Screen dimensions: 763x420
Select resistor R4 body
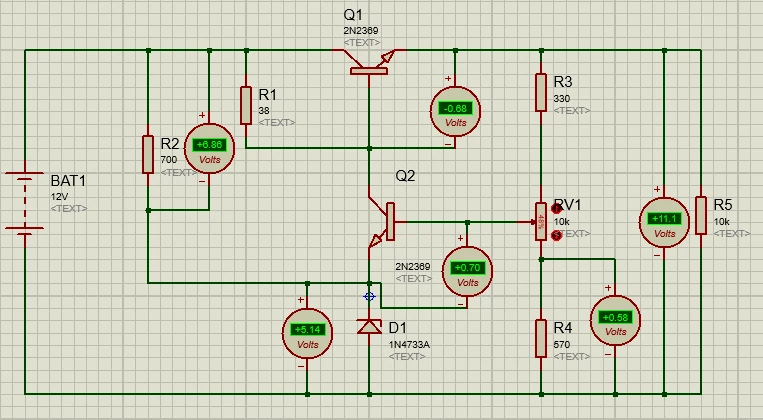coord(541,338)
